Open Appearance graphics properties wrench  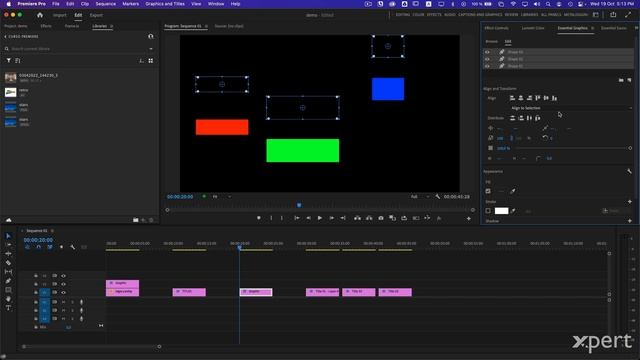point(629,171)
